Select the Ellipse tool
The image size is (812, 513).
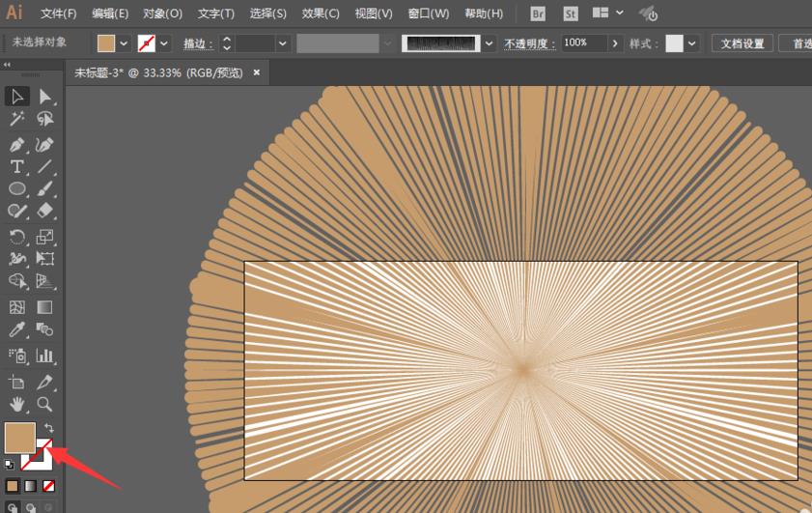point(16,189)
